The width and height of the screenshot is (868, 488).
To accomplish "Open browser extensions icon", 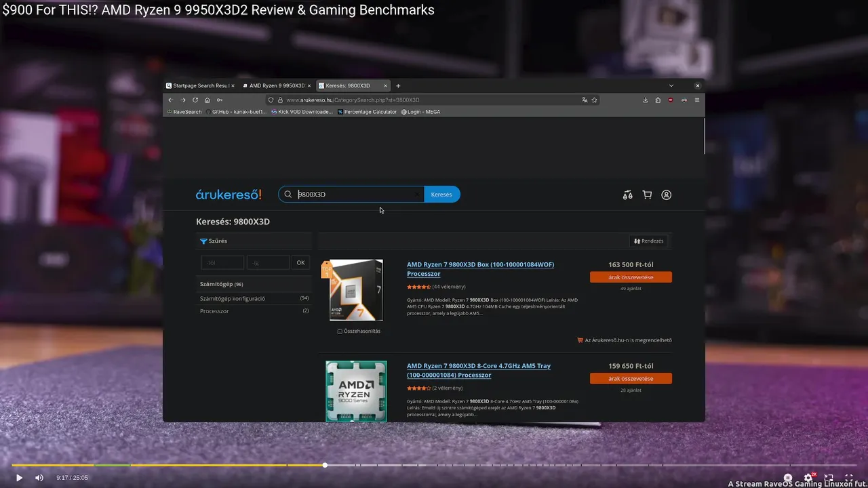I will [658, 100].
